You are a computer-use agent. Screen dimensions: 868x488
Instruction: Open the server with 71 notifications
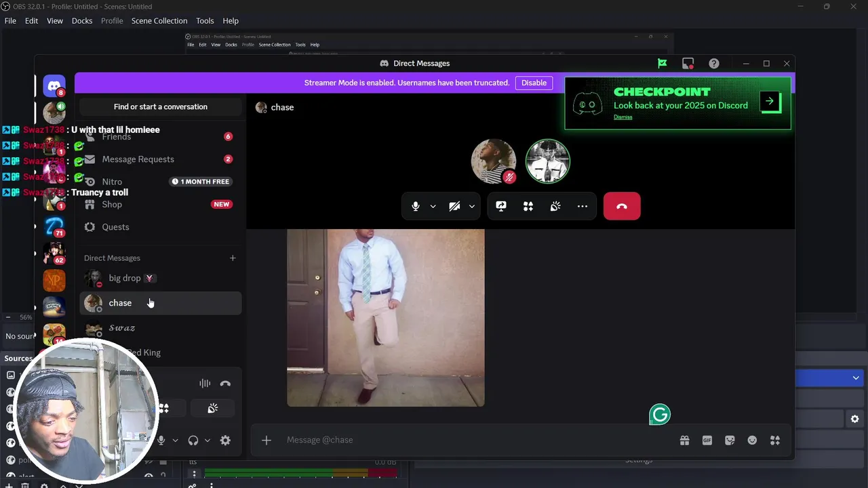54,226
